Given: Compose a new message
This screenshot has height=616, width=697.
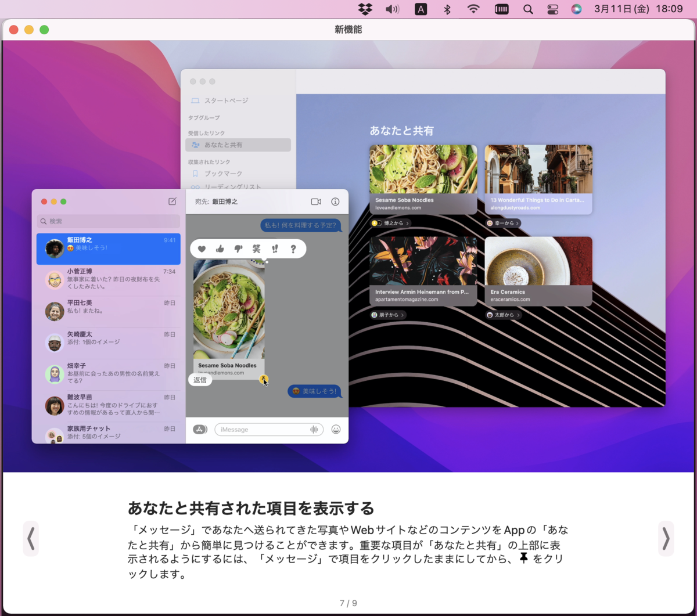Looking at the screenshot, I should [172, 201].
